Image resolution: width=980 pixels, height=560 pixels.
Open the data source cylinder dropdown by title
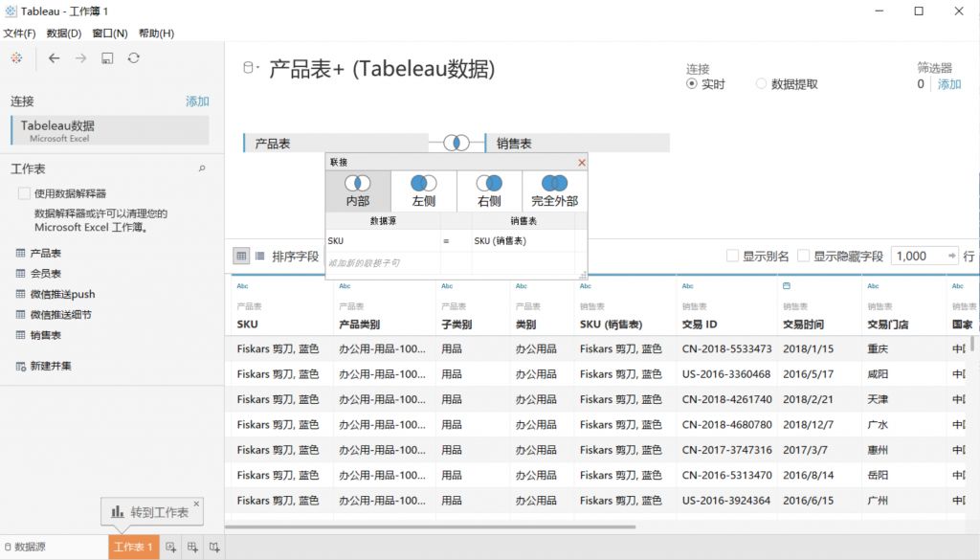pyautogui.click(x=250, y=68)
